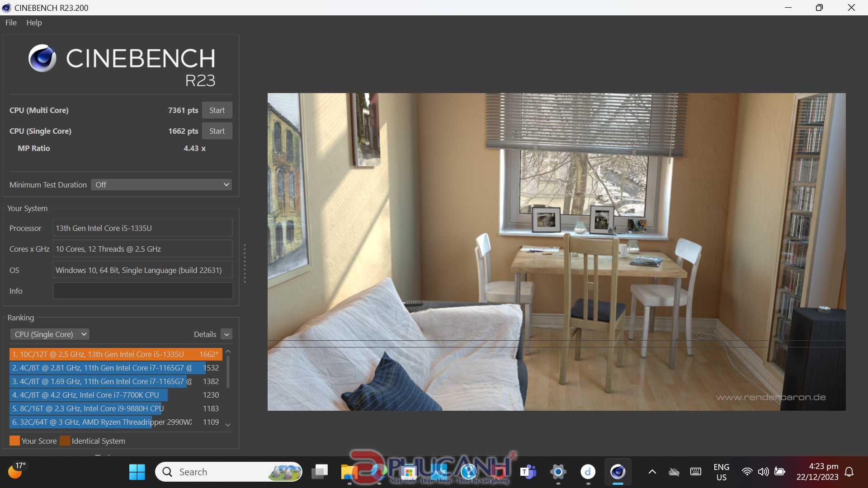
Task: Select the File menu in Cinebench
Action: click(x=10, y=22)
